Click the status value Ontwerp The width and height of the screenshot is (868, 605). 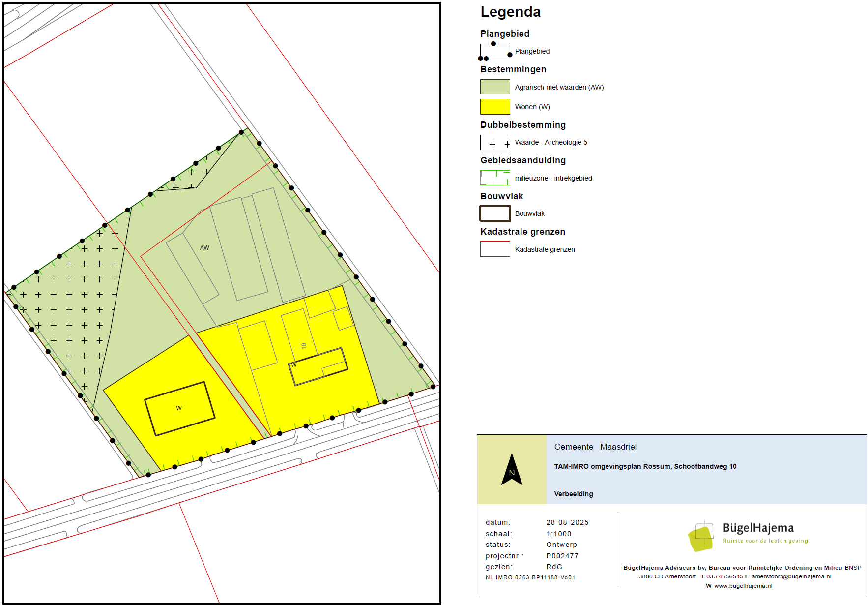[x=561, y=544]
